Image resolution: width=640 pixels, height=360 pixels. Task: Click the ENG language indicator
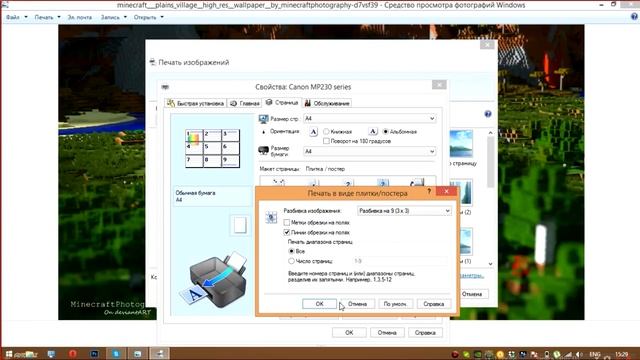tap(595, 354)
